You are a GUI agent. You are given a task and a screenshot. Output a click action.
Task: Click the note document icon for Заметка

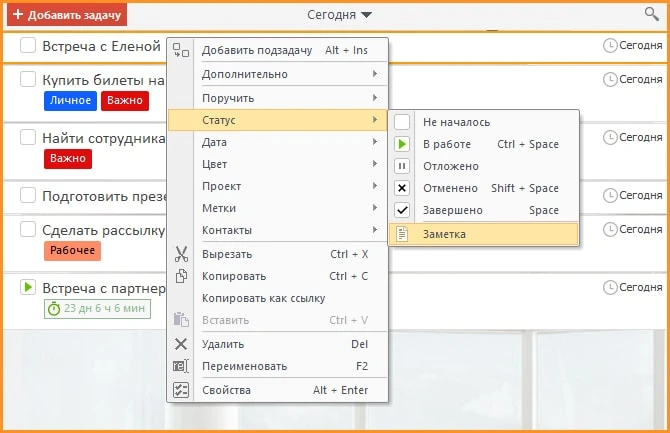[x=402, y=234]
